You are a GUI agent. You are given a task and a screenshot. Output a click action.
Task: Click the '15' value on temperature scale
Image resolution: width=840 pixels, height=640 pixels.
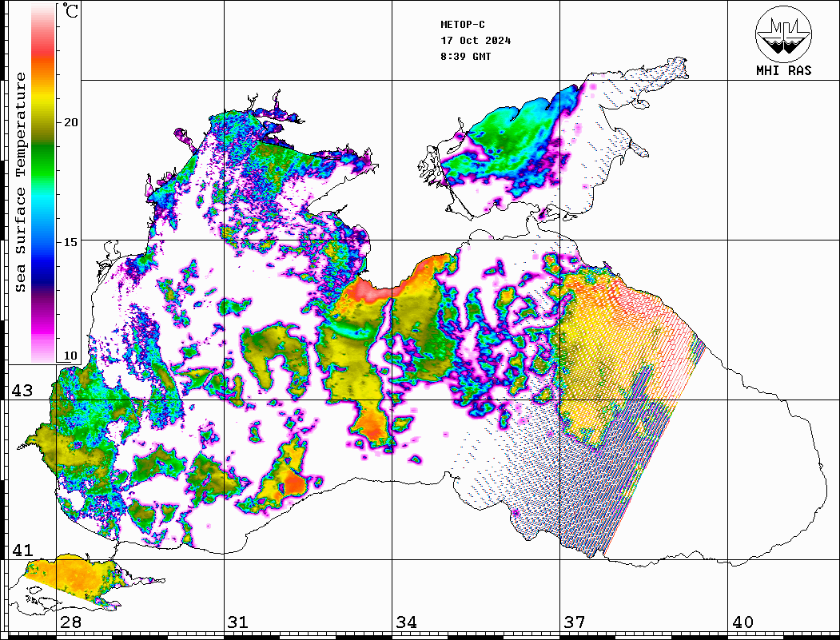tap(70, 242)
